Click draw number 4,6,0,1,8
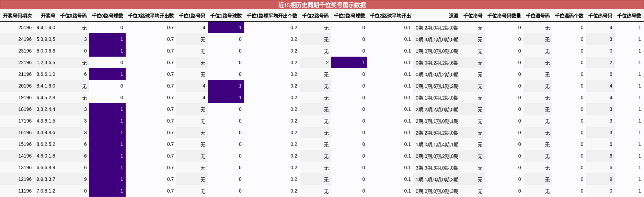 (x=46, y=156)
